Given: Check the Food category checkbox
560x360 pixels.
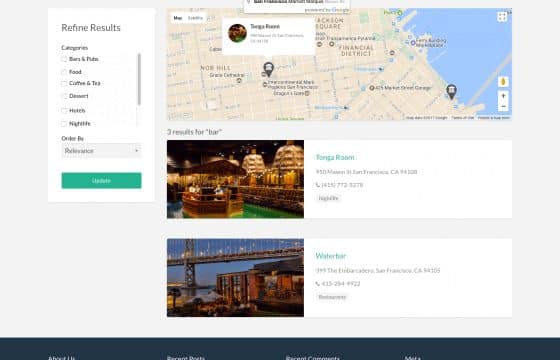Looking at the screenshot, I should click(64, 72).
